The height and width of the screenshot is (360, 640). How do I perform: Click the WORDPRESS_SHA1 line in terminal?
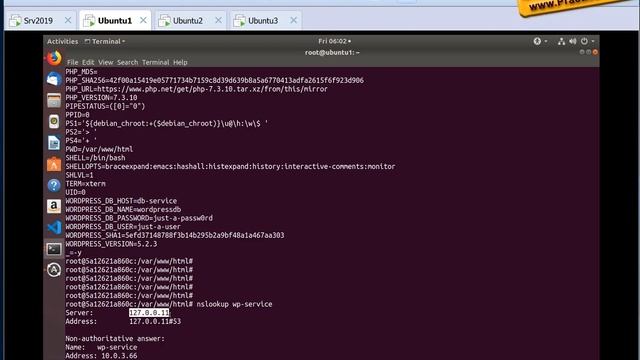175,235
